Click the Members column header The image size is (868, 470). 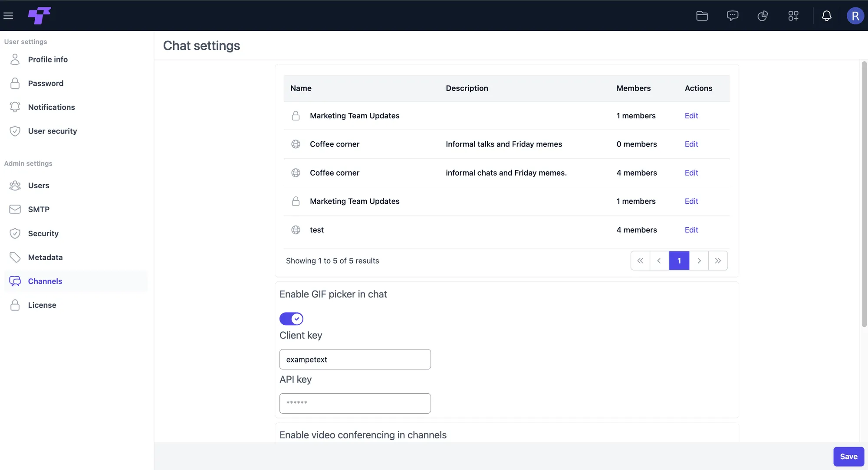pos(633,88)
